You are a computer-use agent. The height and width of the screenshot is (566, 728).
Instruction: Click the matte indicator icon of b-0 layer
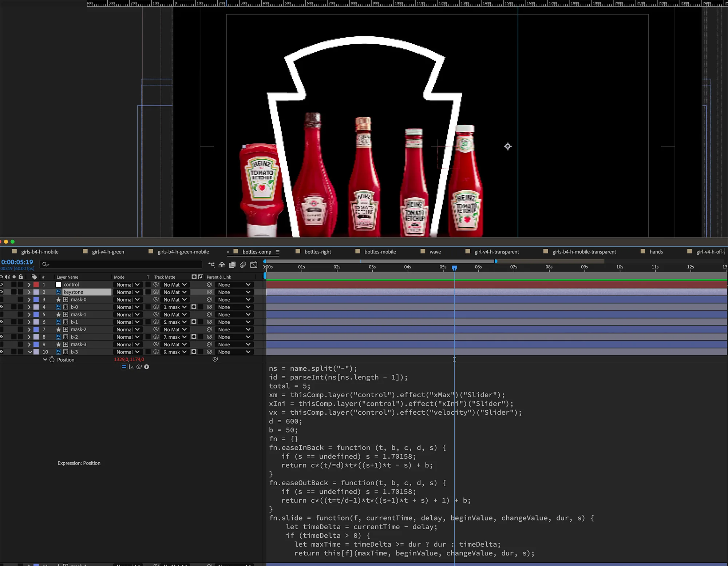tap(66, 307)
